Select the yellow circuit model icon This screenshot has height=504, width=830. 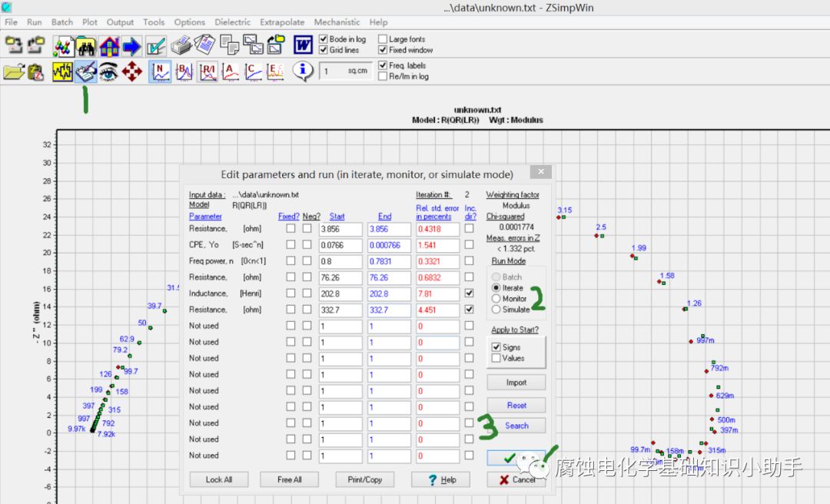tap(62, 71)
